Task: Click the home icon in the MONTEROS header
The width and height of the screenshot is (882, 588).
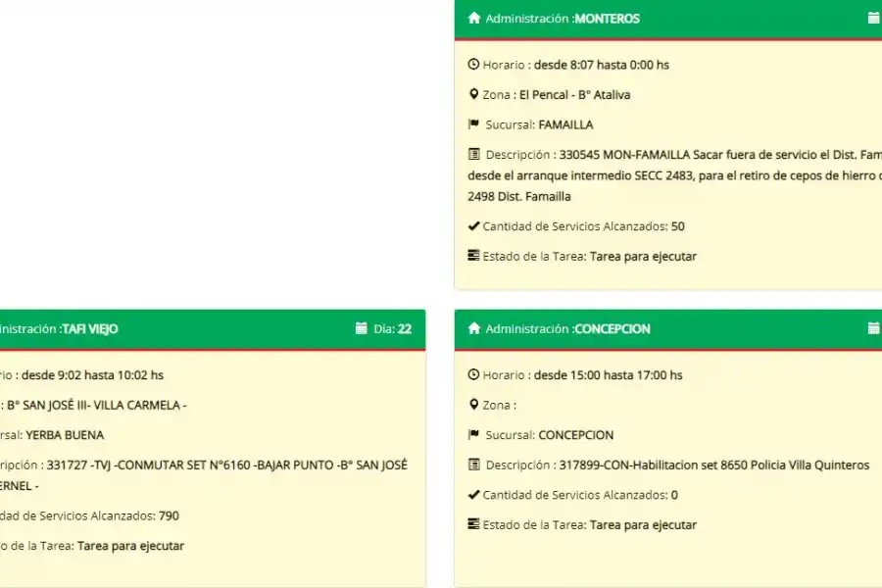Action: tap(474, 19)
